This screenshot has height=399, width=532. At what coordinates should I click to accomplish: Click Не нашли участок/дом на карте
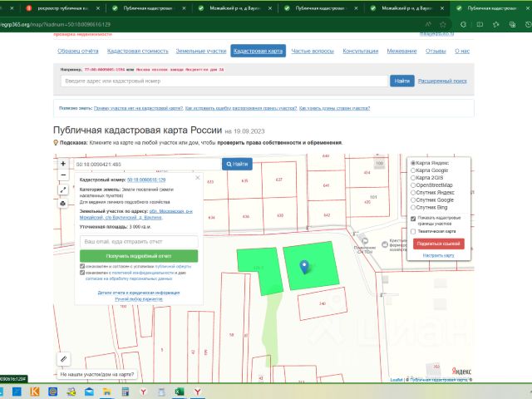(x=97, y=374)
